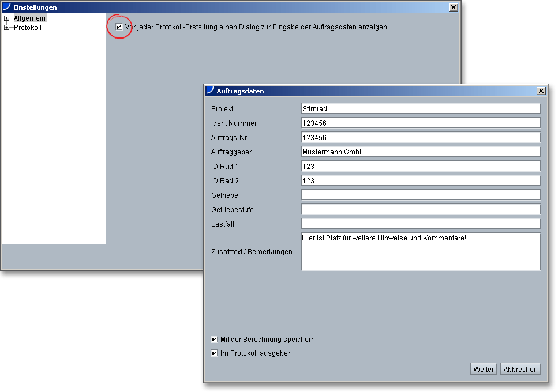Focus the Ident Nummer input field

pos(420,123)
